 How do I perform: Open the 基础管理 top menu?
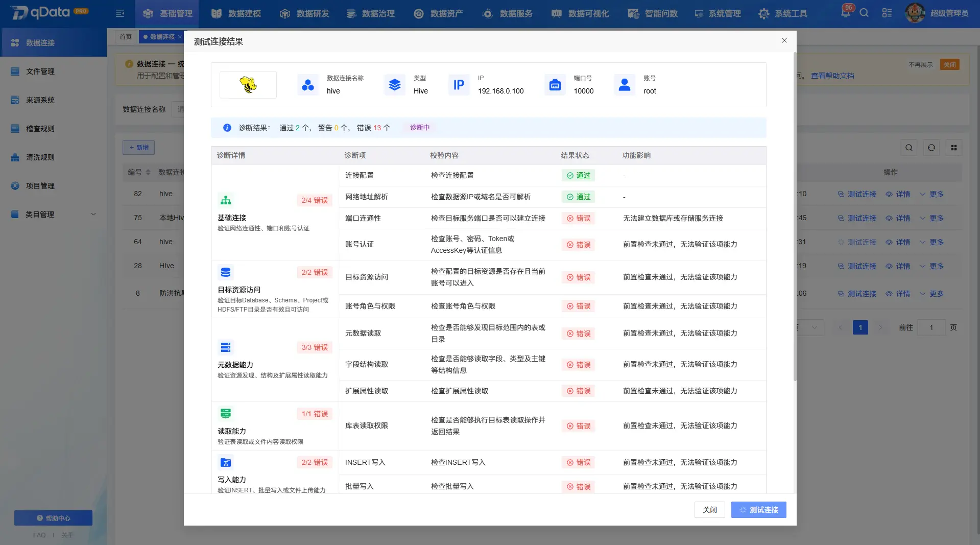[168, 14]
